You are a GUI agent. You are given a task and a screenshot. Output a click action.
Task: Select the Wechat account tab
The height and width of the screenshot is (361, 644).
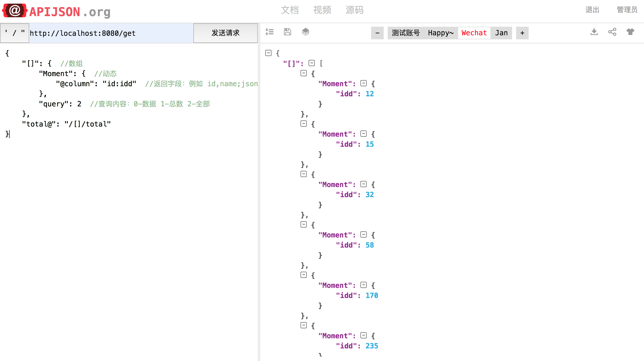(x=474, y=33)
